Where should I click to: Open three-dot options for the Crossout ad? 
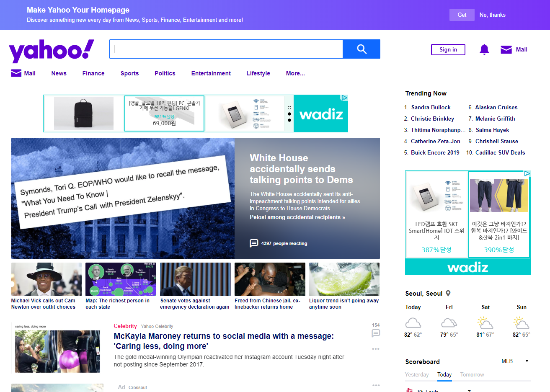click(376, 385)
